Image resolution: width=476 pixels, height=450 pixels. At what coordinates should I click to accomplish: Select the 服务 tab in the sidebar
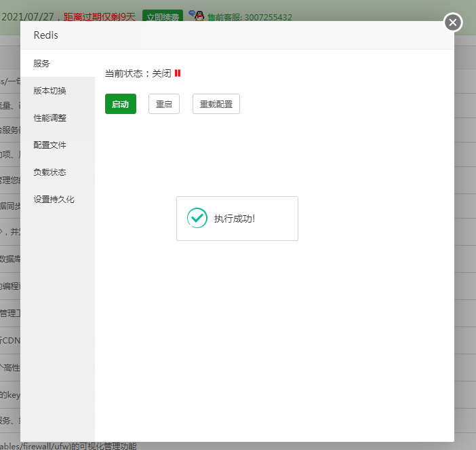click(58, 64)
